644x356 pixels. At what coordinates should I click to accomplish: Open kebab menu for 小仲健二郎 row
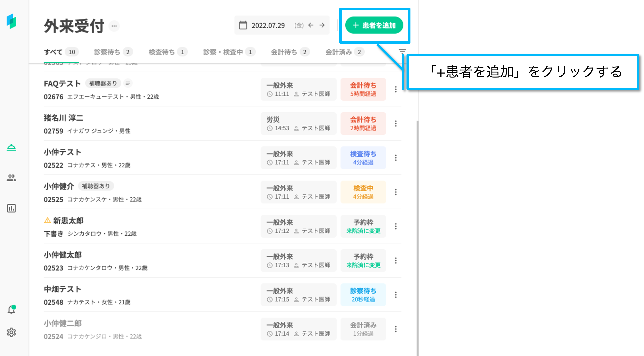(396, 329)
